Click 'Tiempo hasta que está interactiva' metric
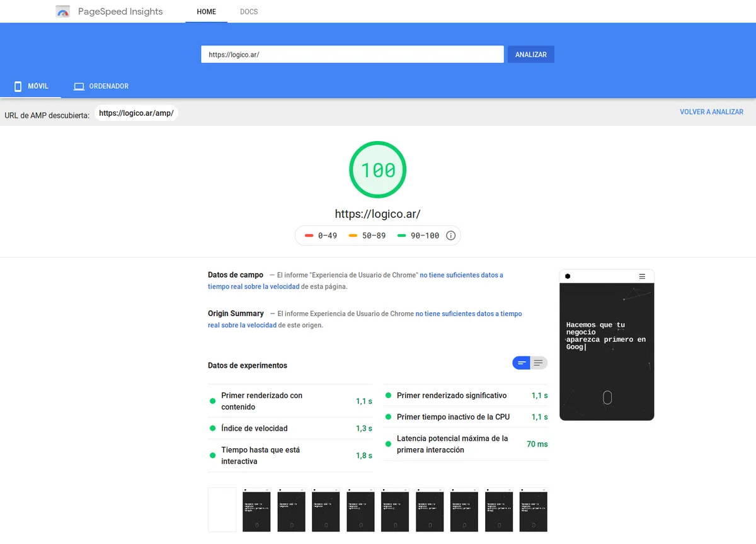Viewport: 756px width, 544px height. (290, 455)
